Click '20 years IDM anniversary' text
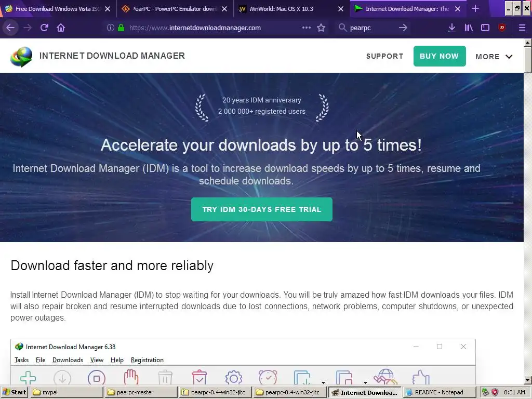The height and width of the screenshot is (399, 532). 262,100
